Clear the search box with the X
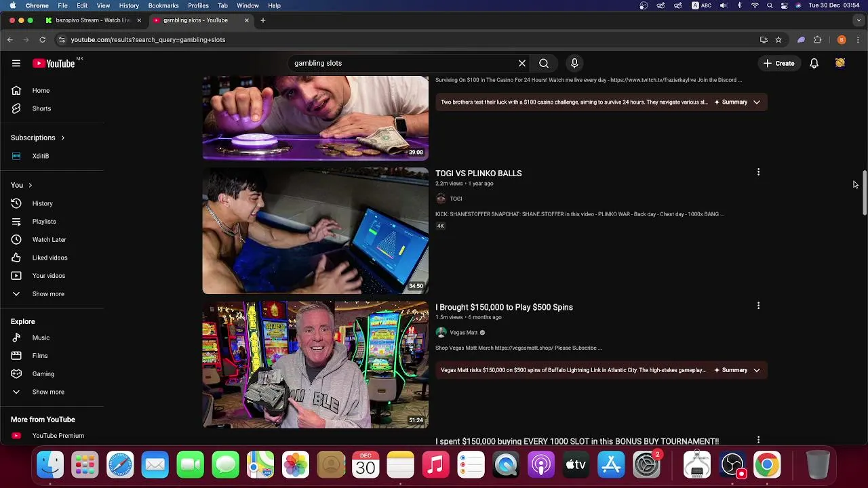The image size is (868, 488). coord(522,63)
